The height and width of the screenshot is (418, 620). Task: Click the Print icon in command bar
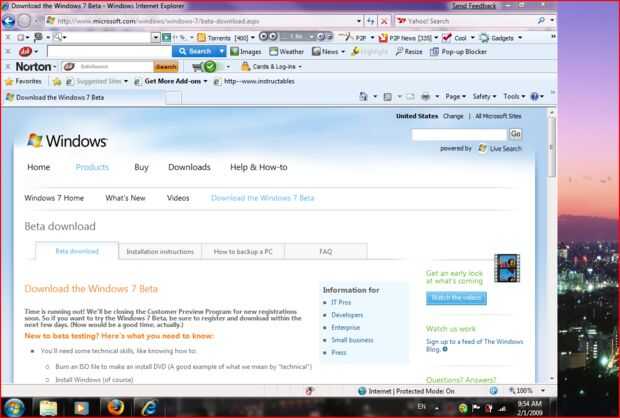[425, 96]
